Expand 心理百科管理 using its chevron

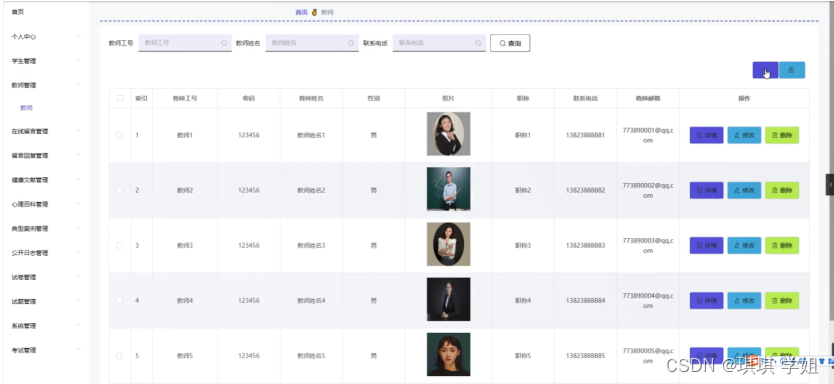[x=78, y=204]
